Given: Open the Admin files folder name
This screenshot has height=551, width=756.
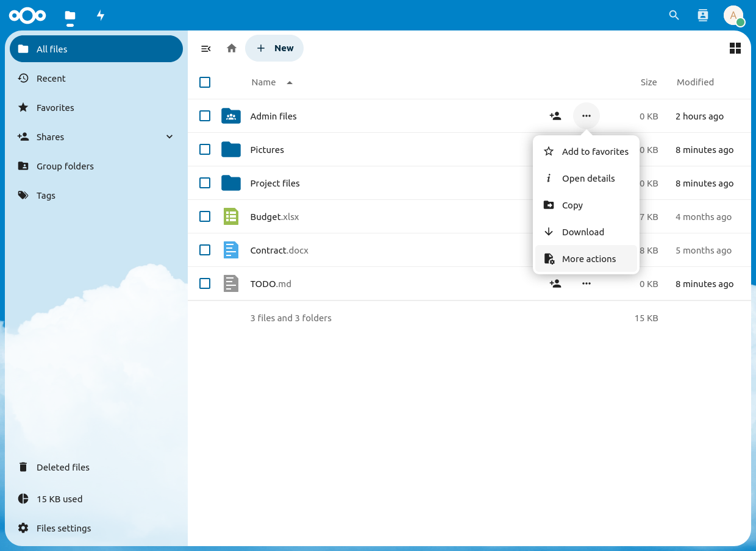Looking at the screenshot, I should click(x=273, y=116).
